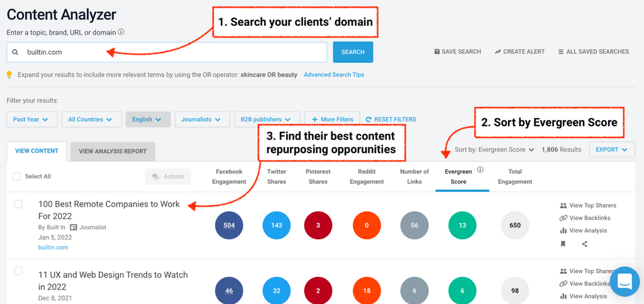Image resolution: width=644 pixels, height=304 pixels.
Task: Open the chat support widget
Action: coord(625,281)
